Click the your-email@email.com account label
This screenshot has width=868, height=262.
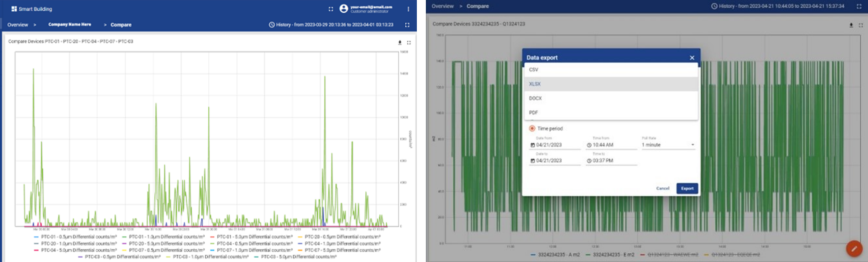(x=371, y=7)
